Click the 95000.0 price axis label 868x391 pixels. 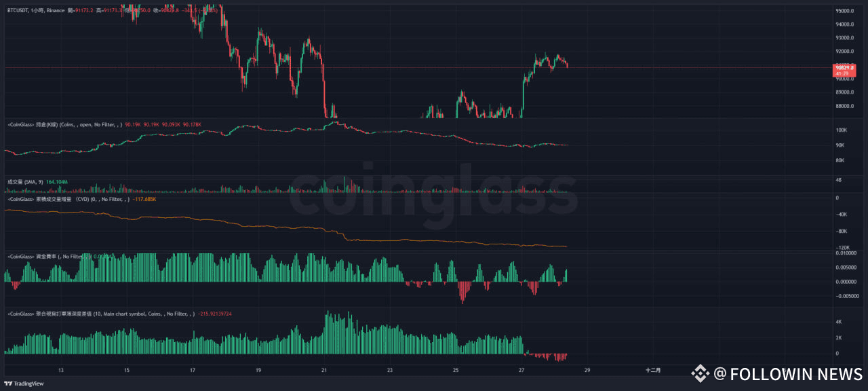pyautogui.click(x=845, y=11)
